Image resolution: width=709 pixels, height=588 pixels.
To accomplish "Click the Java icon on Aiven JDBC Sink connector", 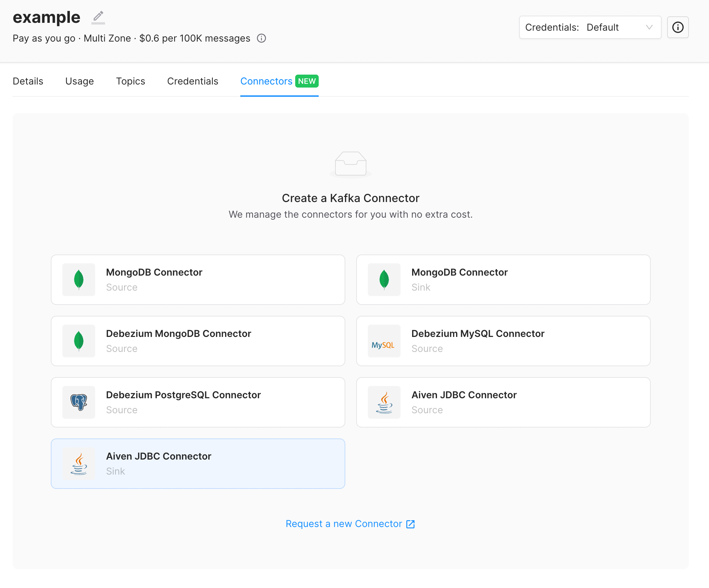I will click(78, 464).
